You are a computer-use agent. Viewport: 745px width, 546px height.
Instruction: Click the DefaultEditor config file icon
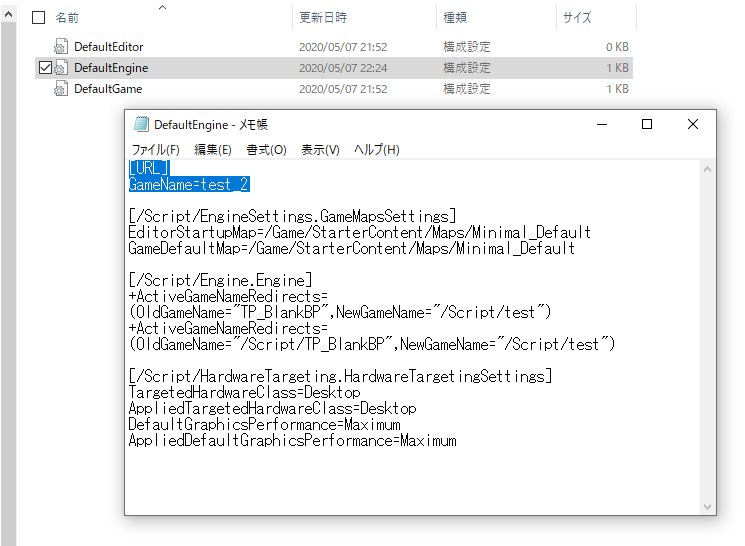[x=60, y=47]
